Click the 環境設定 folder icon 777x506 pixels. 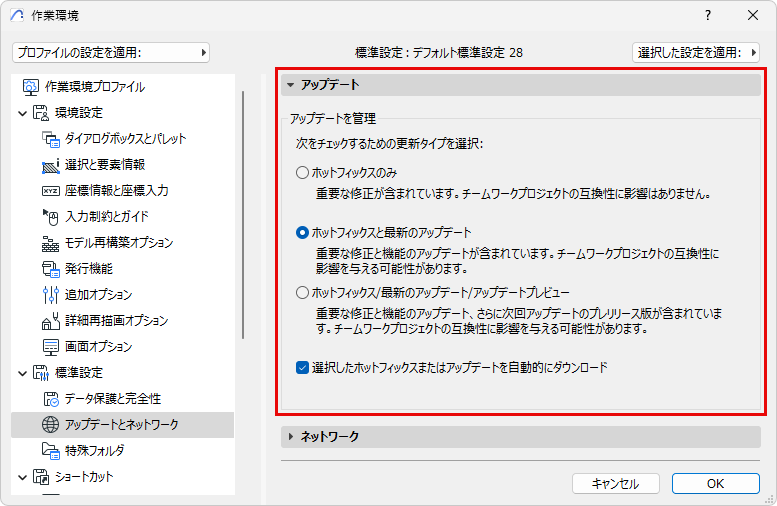41,112
